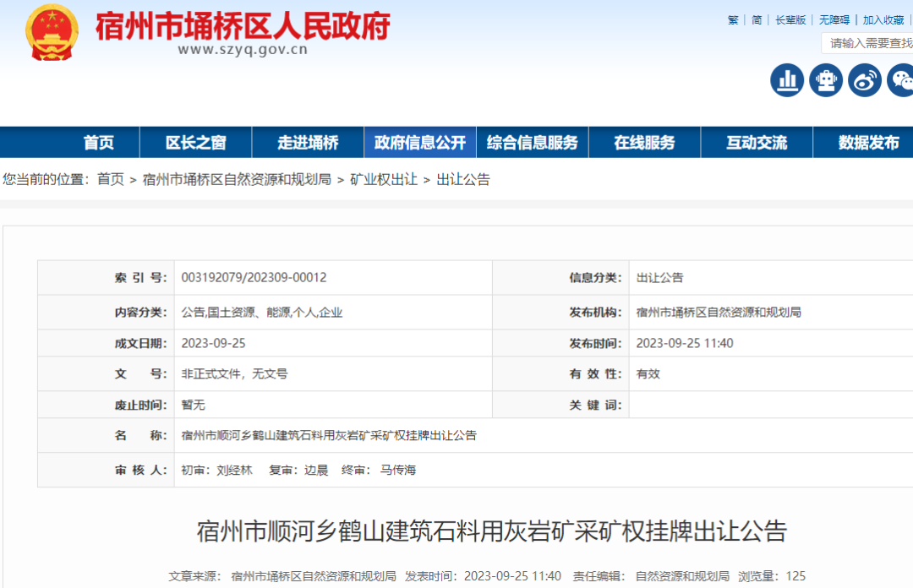The image size is (913, 588).
Task: Go to 综合信息服务 in the navigation bar
Action: [533, 143]
